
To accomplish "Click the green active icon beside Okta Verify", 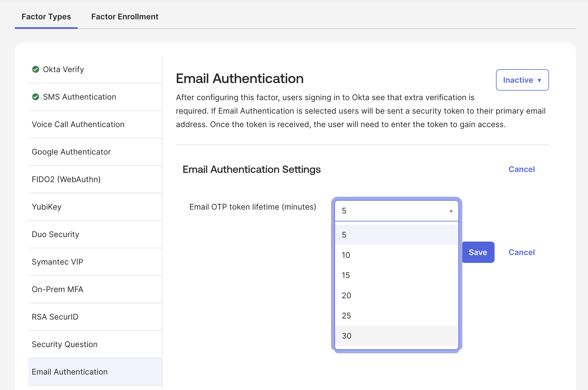I will click(36, 69).
